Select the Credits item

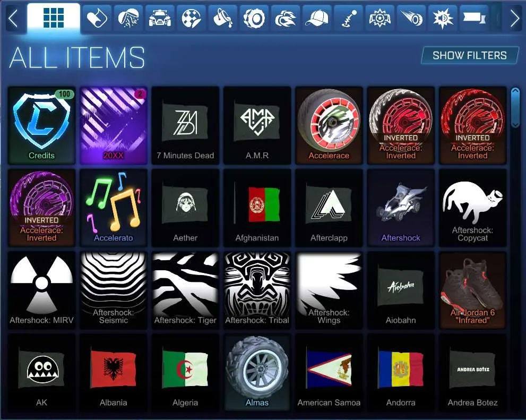click(41, 125)
